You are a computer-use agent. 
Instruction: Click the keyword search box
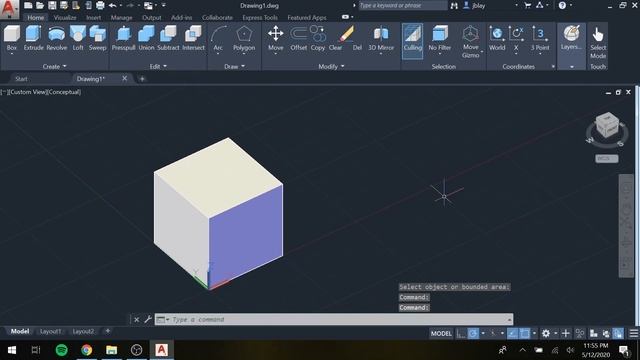[403, 5]
